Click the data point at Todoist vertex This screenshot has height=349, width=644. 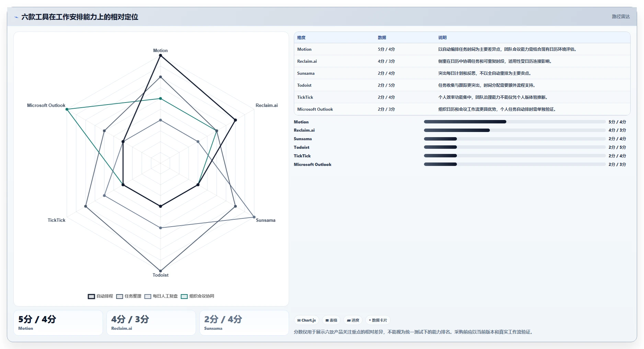click(x=160, y=271)
